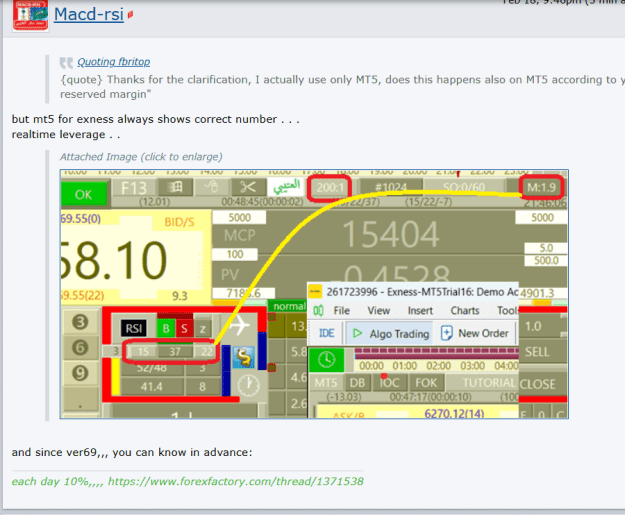Open the Macd-rsi profile link

tap(88, 14)
